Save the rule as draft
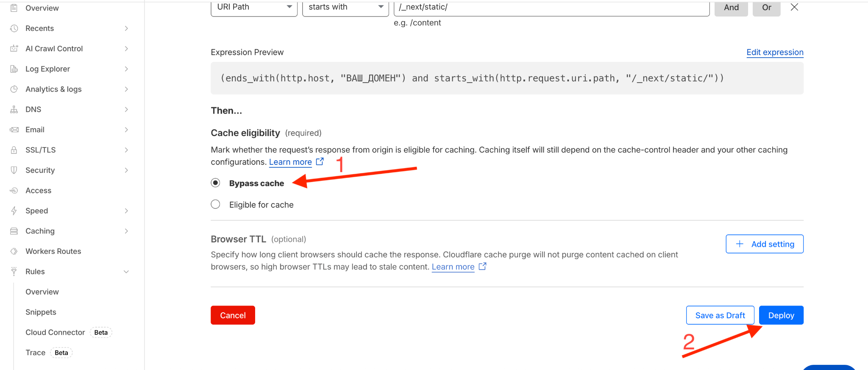 pyautogui.click(x=720, y=315)
